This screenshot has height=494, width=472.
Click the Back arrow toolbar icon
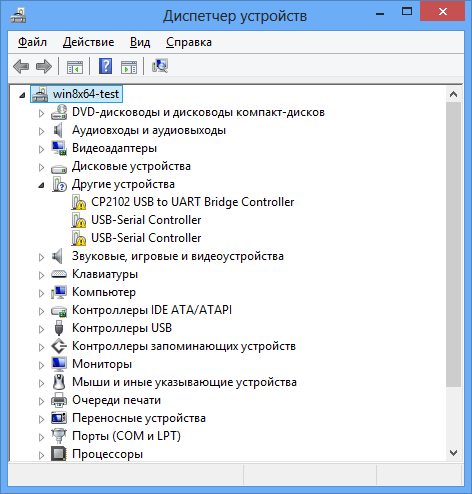coord(21,66)
